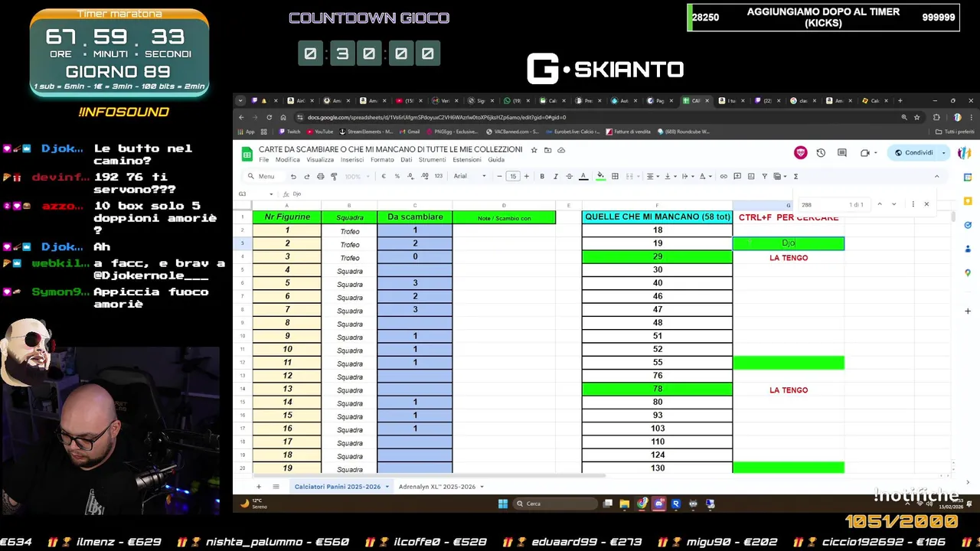Click the Google Sheets home logo
Screen dimensions: 980x551
(x=247, y=154)
